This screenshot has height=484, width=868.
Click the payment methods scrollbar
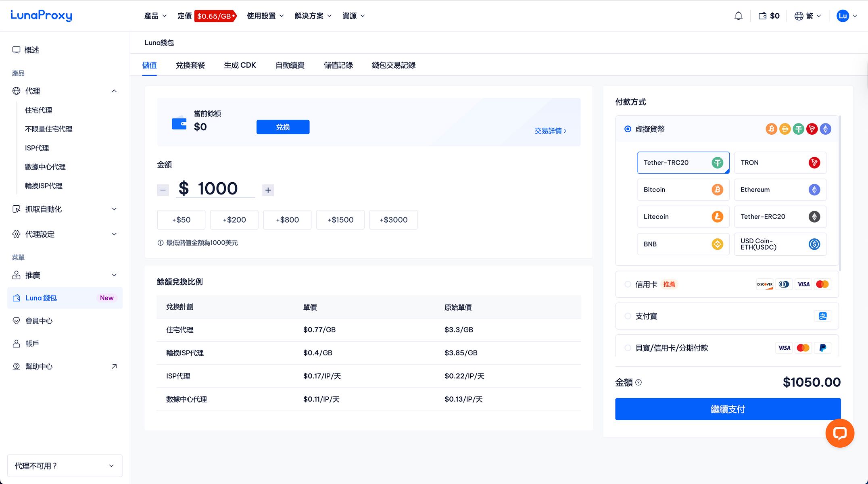(840, 194)
